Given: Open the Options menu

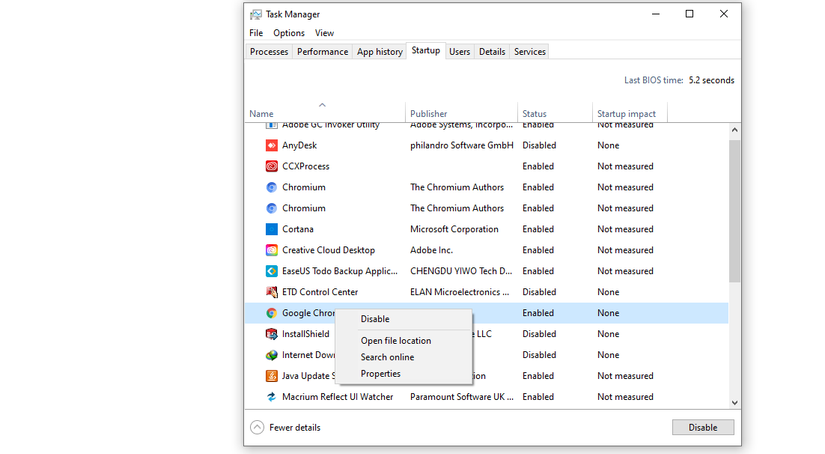Looking at the screenshot, I should [289, 33].
